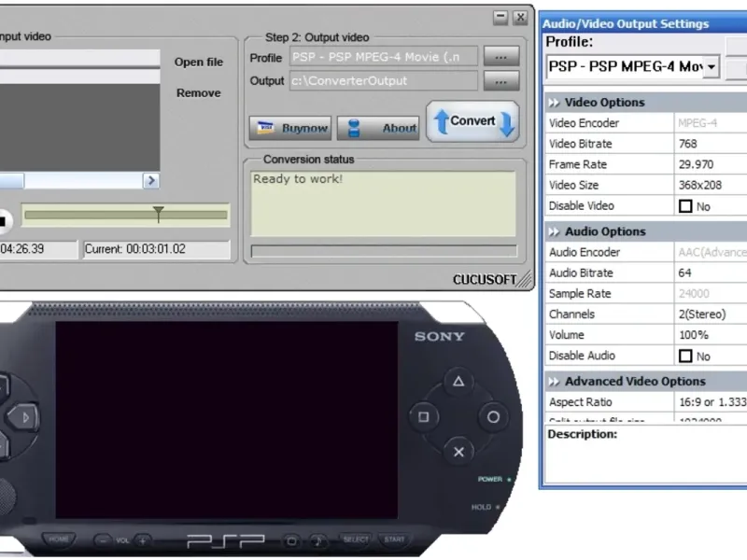
Task: Open the Profile dropdown in Output Settings
Action: tap(711, 66)
